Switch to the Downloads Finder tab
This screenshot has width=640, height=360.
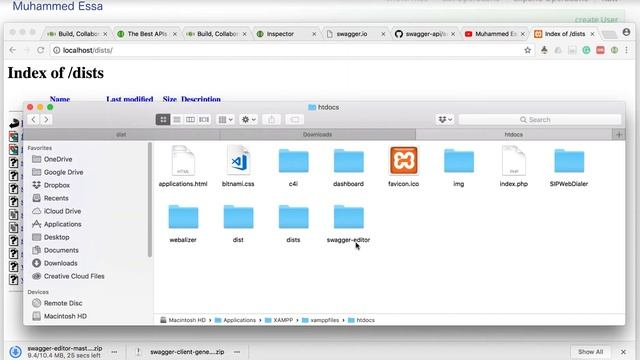[x=318, y=134]
